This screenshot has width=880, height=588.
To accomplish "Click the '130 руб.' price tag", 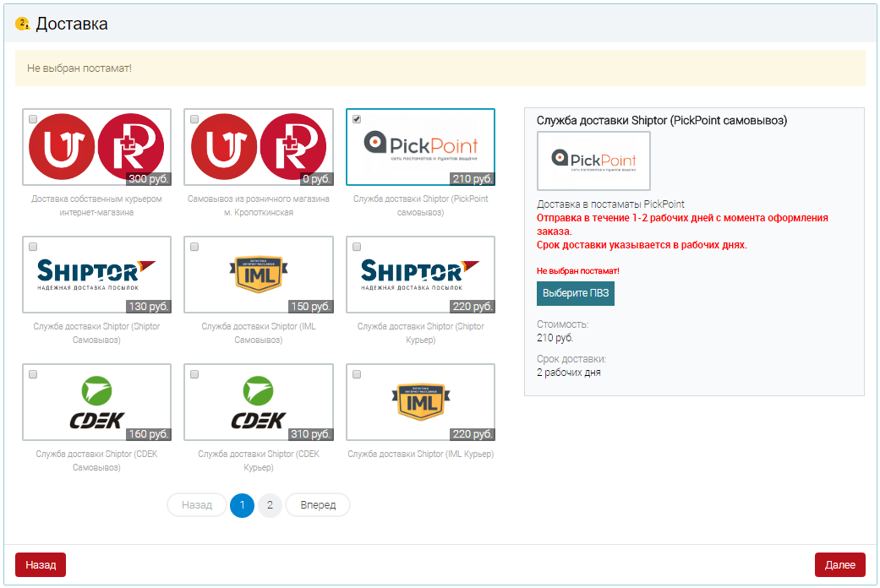I will (148, 307).
